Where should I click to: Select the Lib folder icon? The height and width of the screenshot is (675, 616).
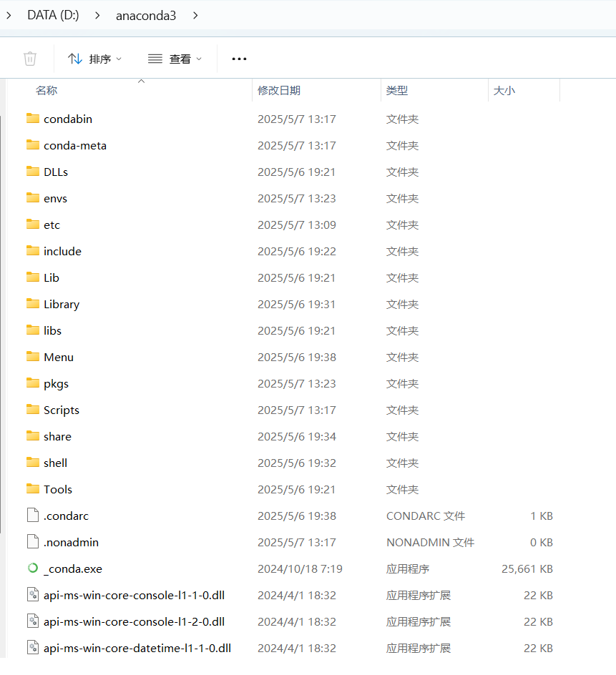(33, 277)
